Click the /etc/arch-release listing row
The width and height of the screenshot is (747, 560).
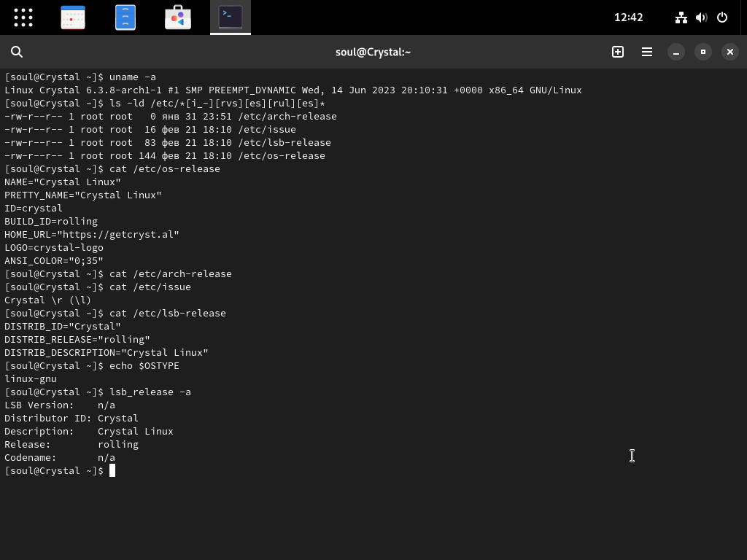pyautogui.click(x=171, y=116)
